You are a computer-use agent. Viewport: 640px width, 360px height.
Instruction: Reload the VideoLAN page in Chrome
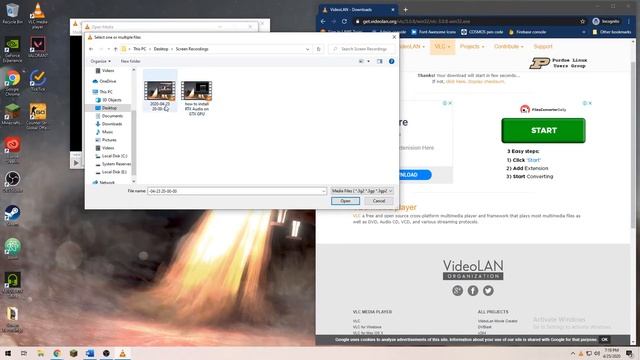tap(344, 21)
